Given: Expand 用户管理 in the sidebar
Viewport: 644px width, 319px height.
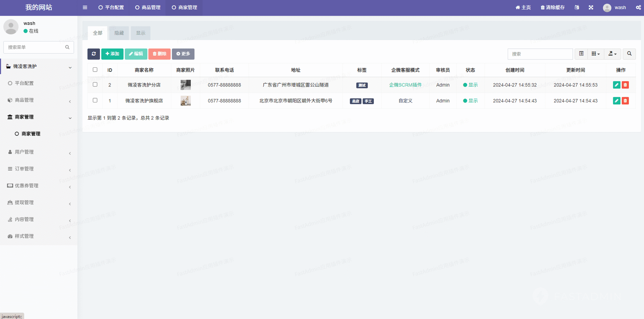Looking at the screenshot, I should point(39,152).
